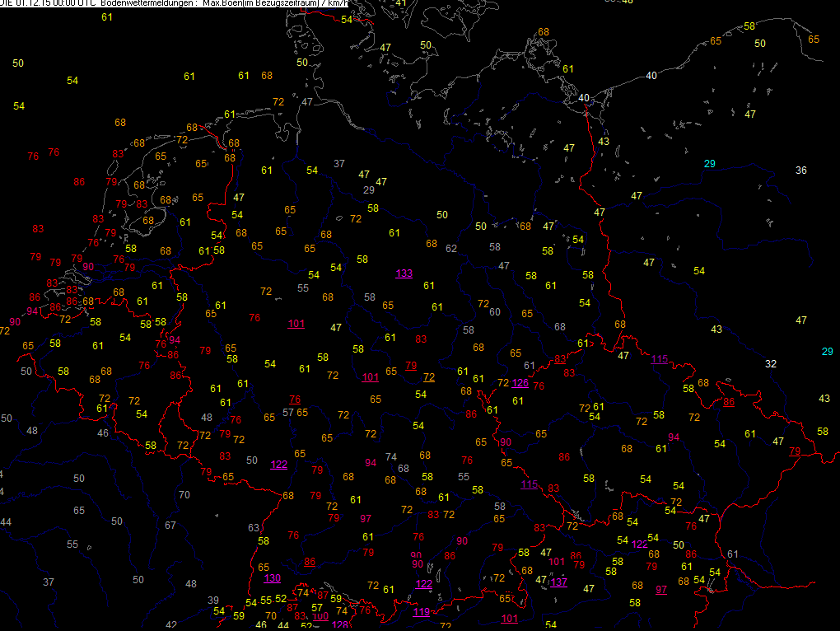
Task: Select the gray 62 station value
Action: click(x=451, y=249)
